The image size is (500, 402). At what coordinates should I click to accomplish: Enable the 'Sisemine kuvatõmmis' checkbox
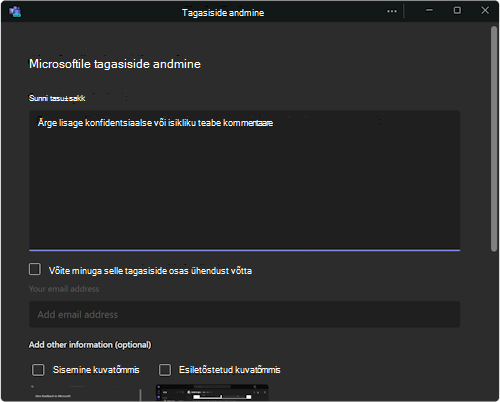click(38, 370)
